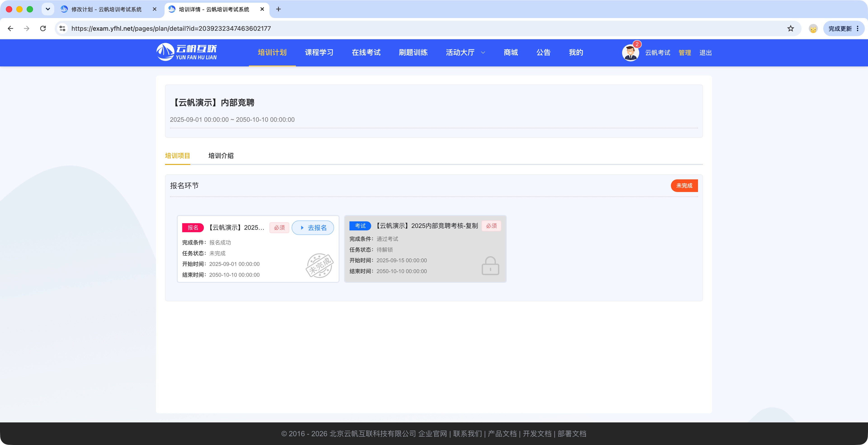Click the signup card title 【云帆演示】2025…
This screenshot has height=445, width=868.
coord(236,227)
